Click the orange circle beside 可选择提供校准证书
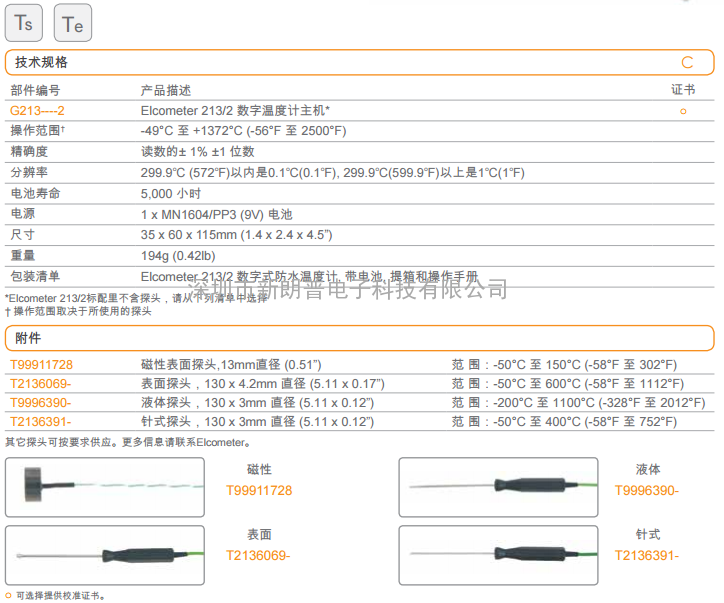 (8, 596)
